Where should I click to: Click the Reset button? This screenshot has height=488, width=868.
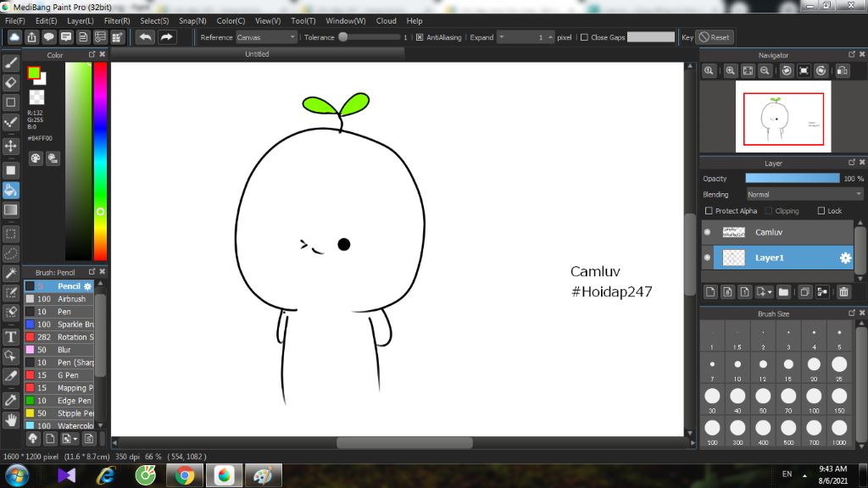click(714, 37)
